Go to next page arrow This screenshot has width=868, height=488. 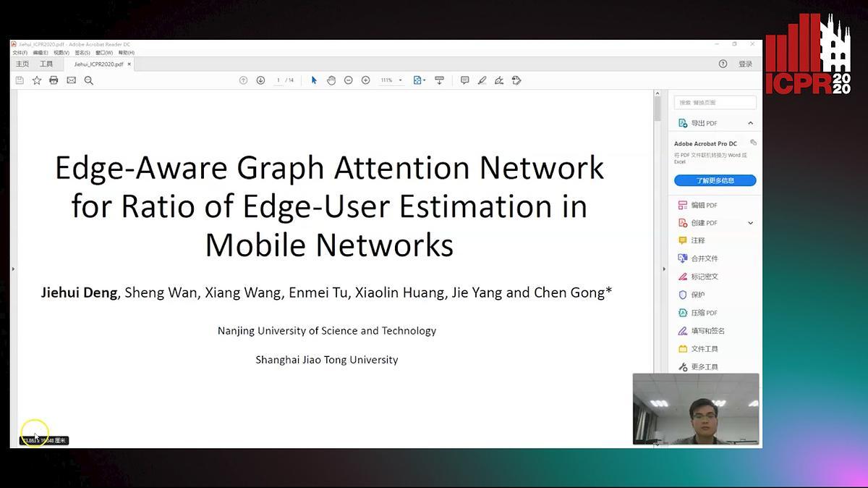click(x=260, y=80)
